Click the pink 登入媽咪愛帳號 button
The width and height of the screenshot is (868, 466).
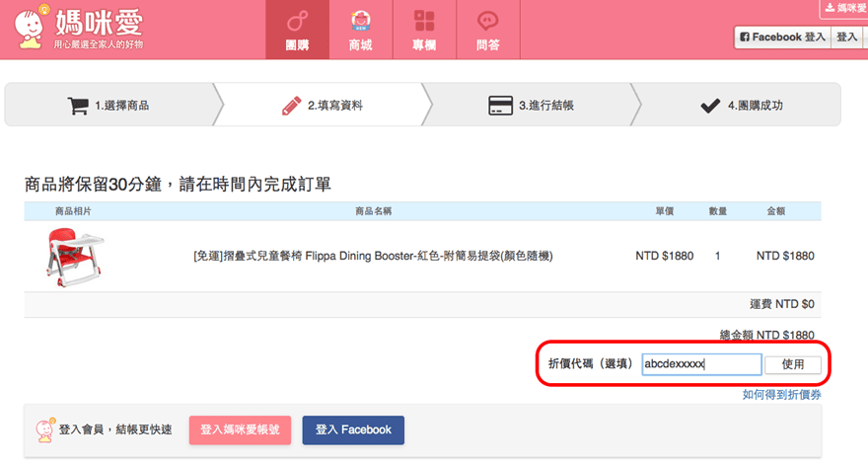pyautogui.click(x=240, y=429)
